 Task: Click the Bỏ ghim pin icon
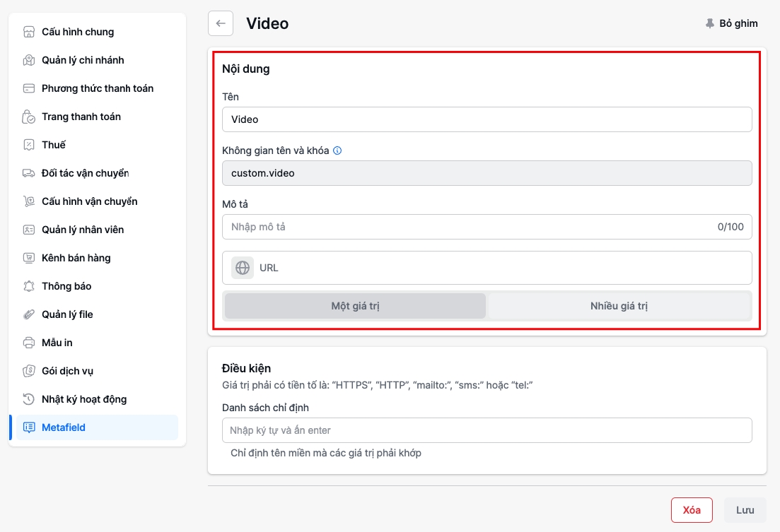pyautogui.click(x=710, y=23)
